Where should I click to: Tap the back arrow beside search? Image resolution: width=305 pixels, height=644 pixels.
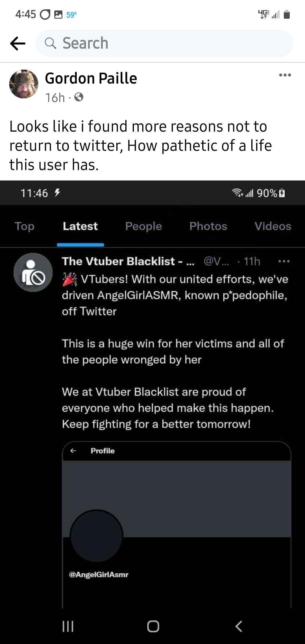[18, 43]
